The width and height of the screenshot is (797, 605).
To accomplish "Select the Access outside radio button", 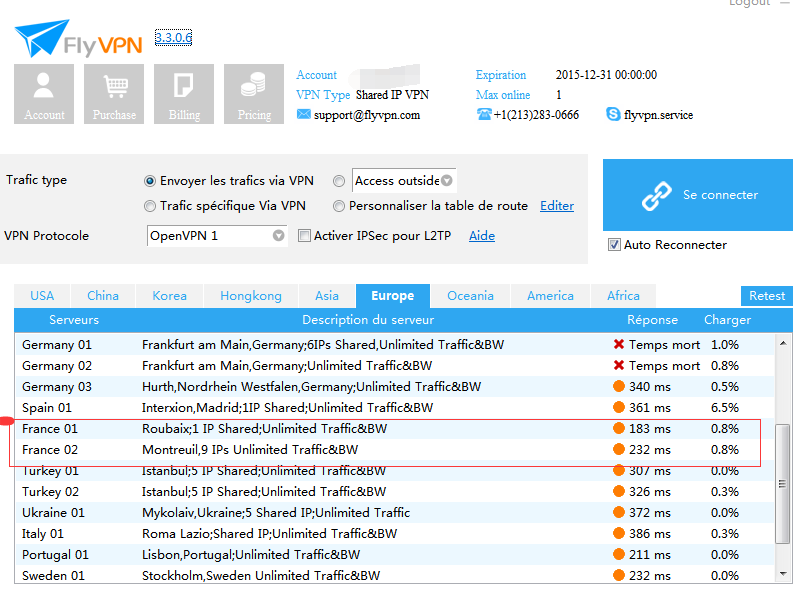I will coord(339,181).
